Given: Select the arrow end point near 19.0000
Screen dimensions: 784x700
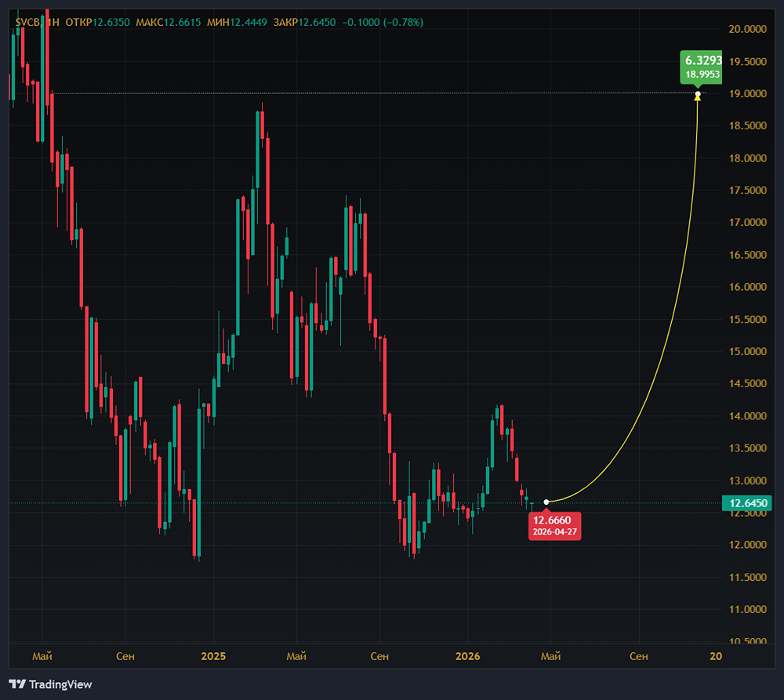Looking at the screenshot, I should pos(698,94).
